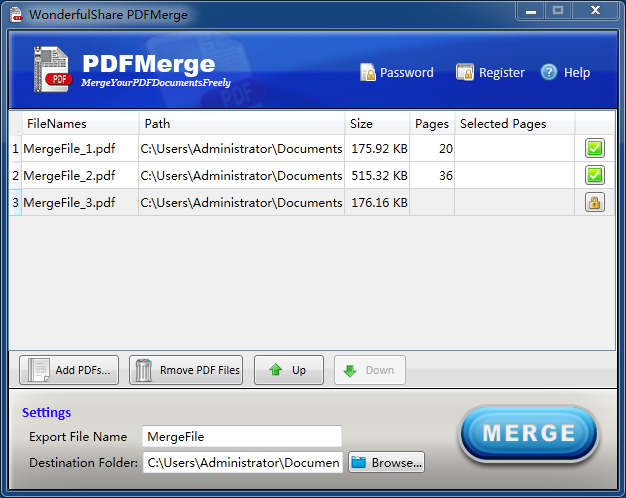The image size is (626, 498).
Task: Move selected file Up
Action: pos(288,370)
